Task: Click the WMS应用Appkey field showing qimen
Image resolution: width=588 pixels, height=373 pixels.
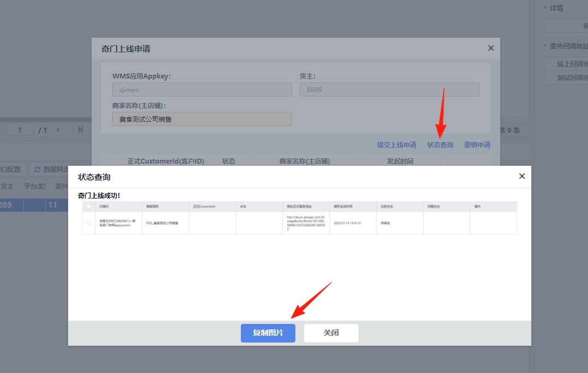Action: tap(202, 89)
